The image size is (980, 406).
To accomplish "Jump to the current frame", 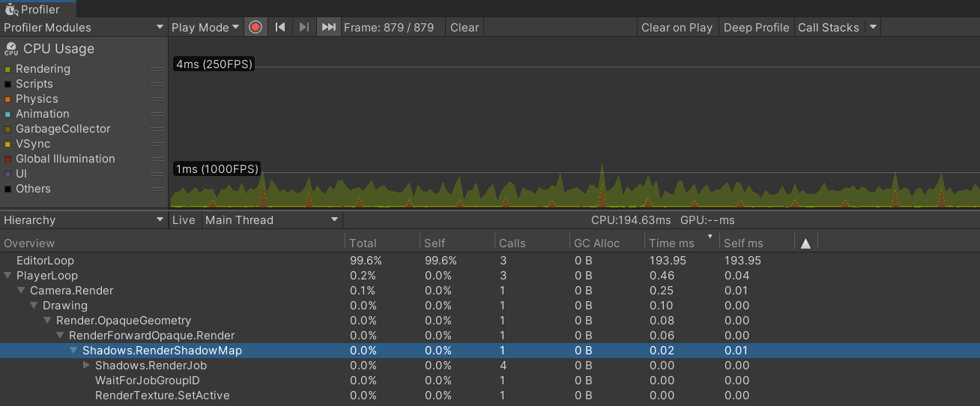I will [328, 27].
